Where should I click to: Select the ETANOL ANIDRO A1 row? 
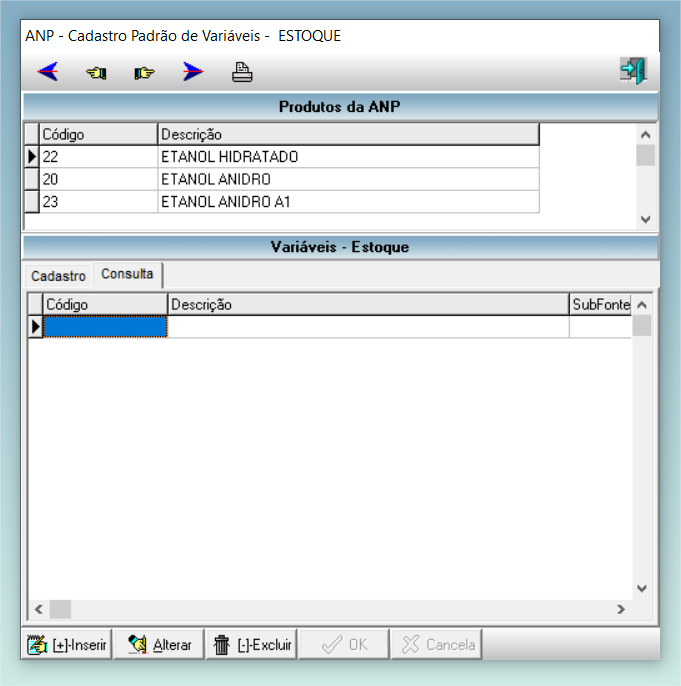282,202
